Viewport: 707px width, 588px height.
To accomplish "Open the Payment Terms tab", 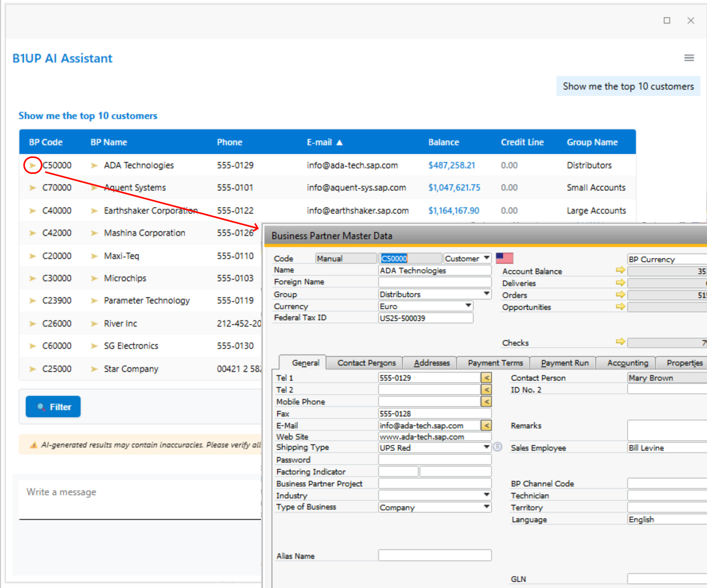I will (495, 363).
